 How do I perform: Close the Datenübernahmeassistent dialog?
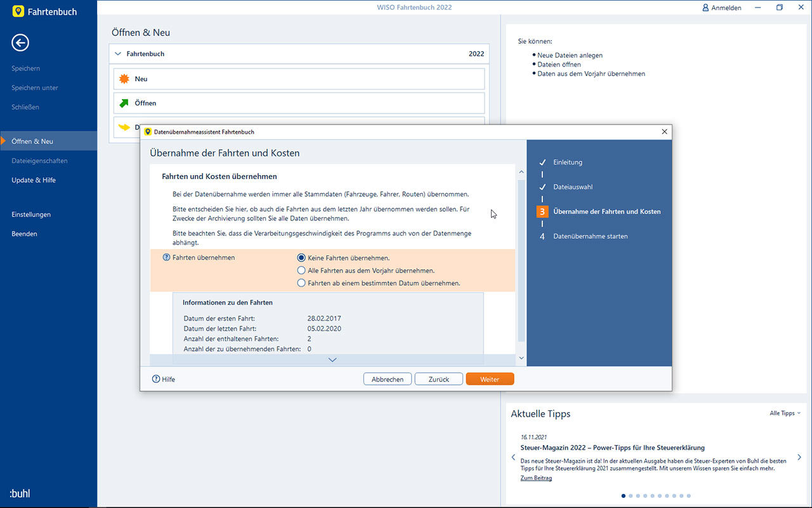(664, 132)
